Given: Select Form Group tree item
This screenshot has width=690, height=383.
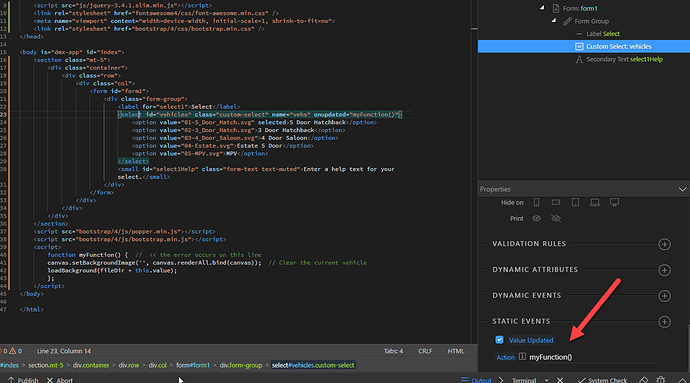Looking at the screenshot, I should click(591, 21).
